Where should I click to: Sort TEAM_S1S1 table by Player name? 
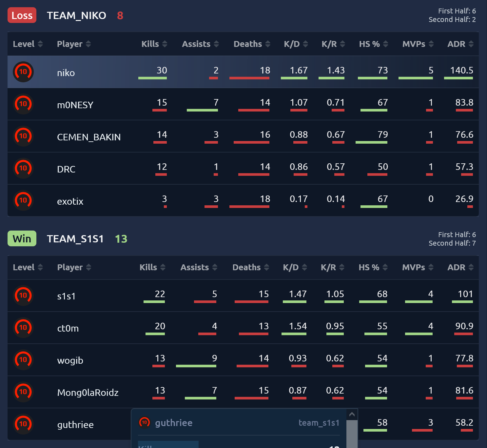pyautogui.click(x=74, y=267)
